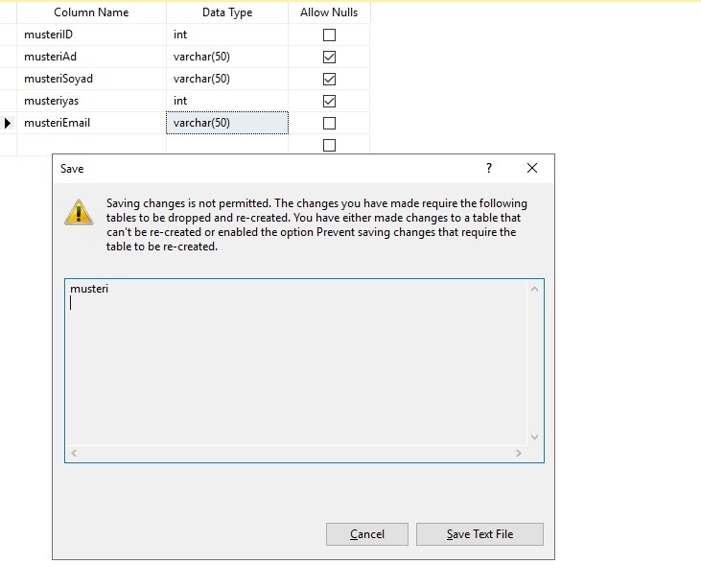Toggle Allow Nulls for musteriID
The height and width of the screenshot is (588, 701).
click(x=329, y=35)
